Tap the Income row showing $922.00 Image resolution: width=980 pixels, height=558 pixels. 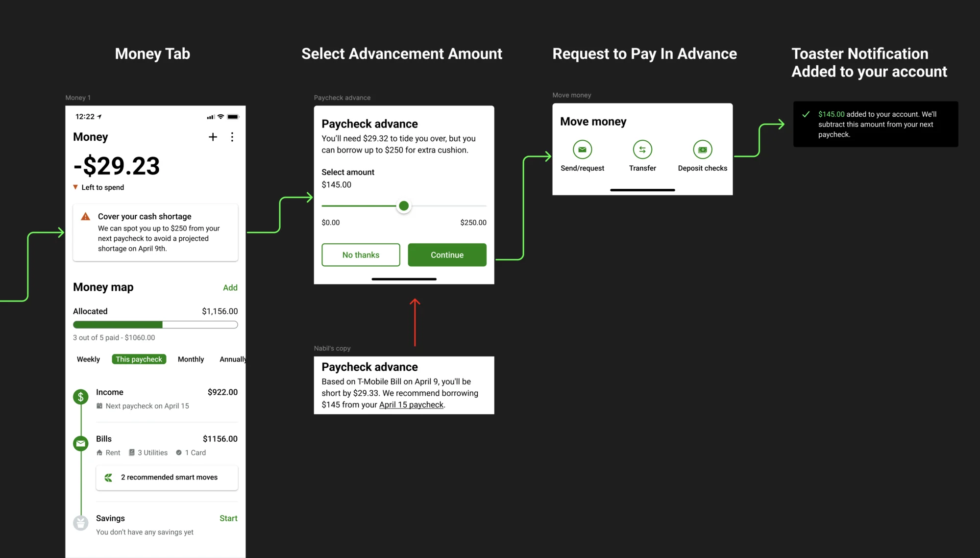tap(167, 399)
